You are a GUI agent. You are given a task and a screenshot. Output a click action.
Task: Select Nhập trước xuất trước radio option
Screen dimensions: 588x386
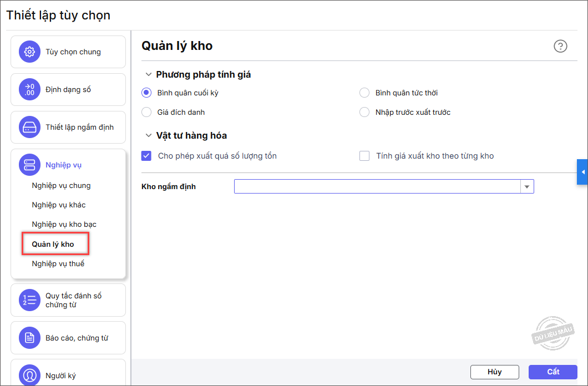pyautogui.click(x=364, y=112)
